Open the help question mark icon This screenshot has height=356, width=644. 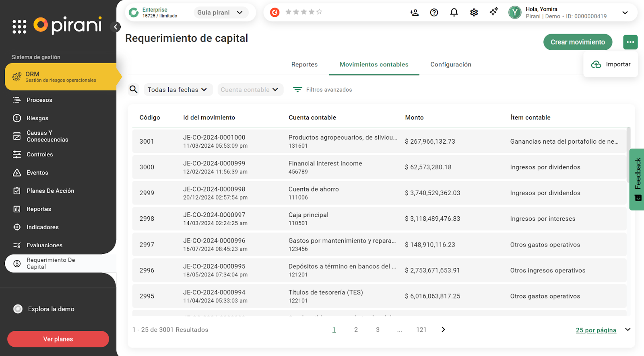[434, 12]
